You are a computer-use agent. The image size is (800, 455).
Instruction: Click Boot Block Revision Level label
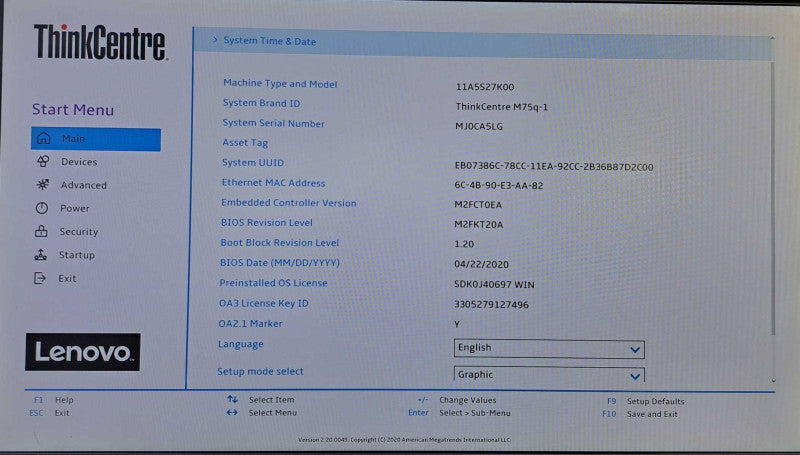click(x=280, y=243)
